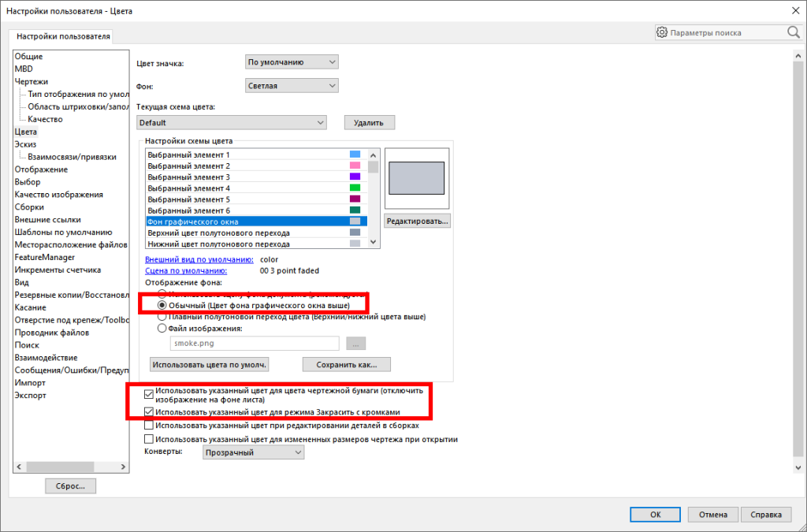
Task: Click the gear icon in search box
Action: pyautogui.click(x=662, y=32)
